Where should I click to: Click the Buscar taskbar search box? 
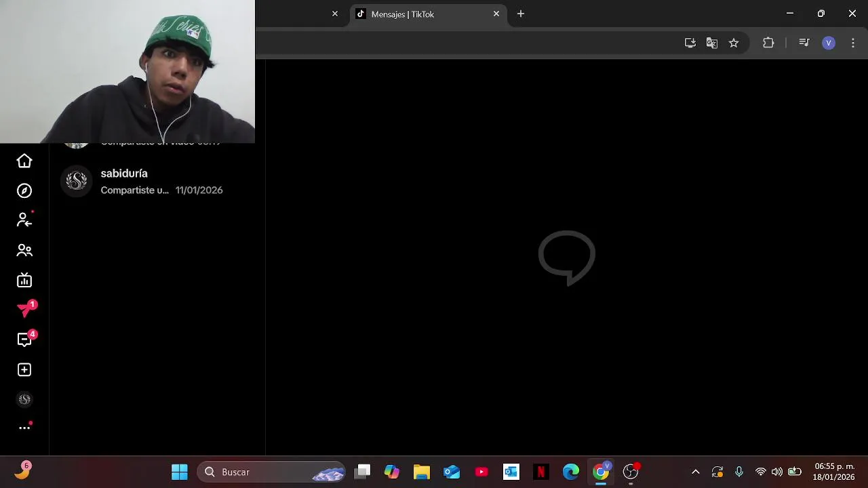[271, 472]
